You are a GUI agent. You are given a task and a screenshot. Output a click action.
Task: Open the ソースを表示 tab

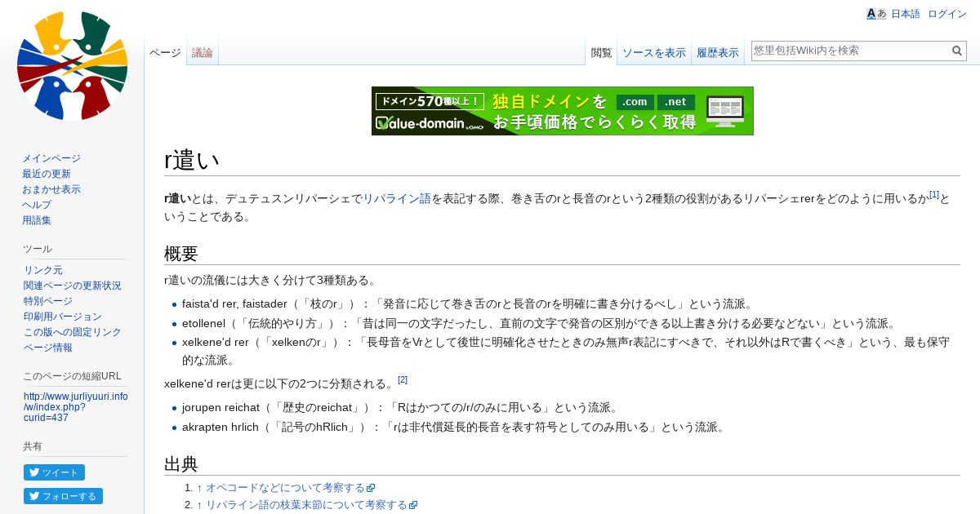coord(654,52)
